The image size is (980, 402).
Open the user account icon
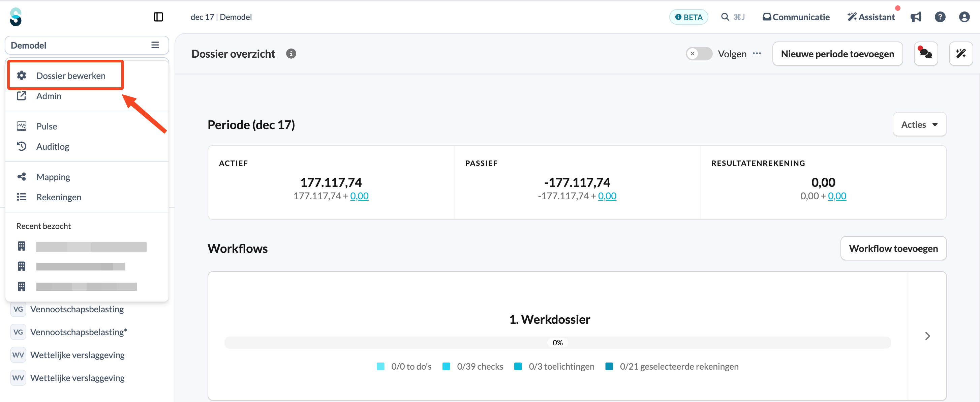tap(964, 17)
